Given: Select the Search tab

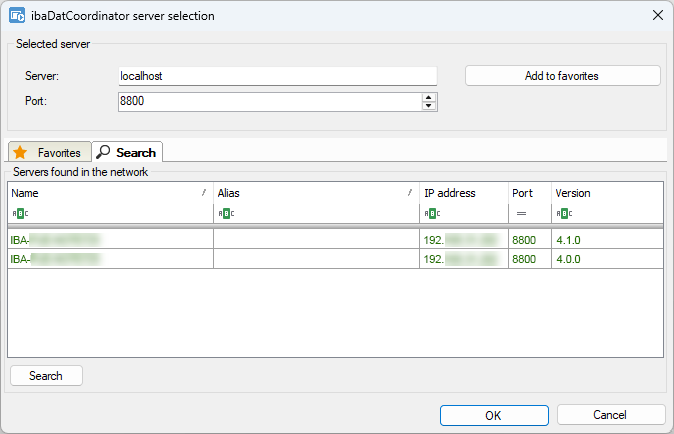Looking at the screenshot, I should tap(127, 152).
